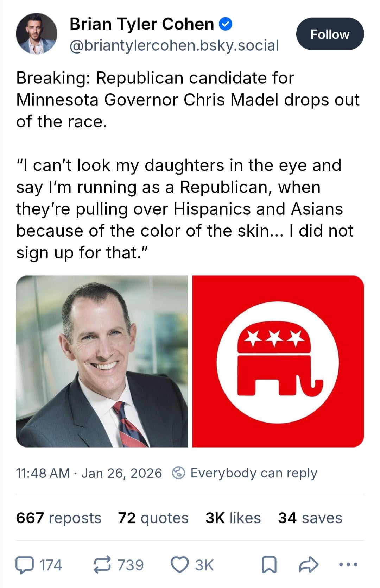Open the smiling man in suit photo
Image resolution: width=380 pixels, height=588 pixels.
[102, 361]
